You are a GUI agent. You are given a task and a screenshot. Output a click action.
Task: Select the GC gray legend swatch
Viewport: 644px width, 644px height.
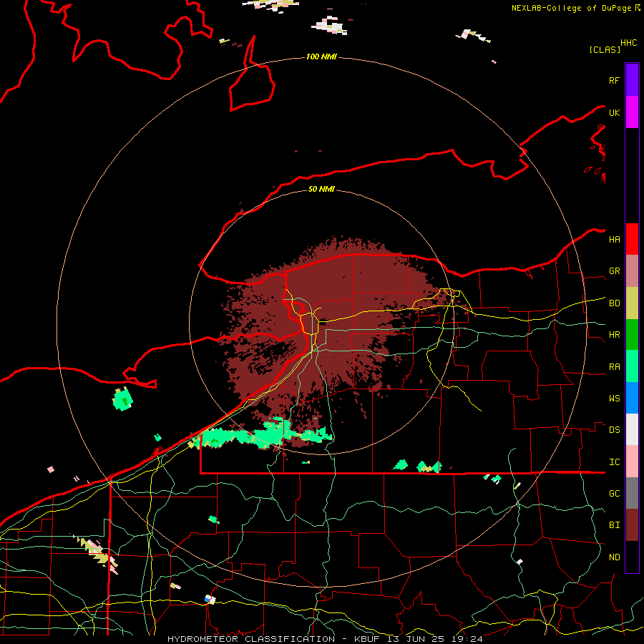[x=632, y=493]
